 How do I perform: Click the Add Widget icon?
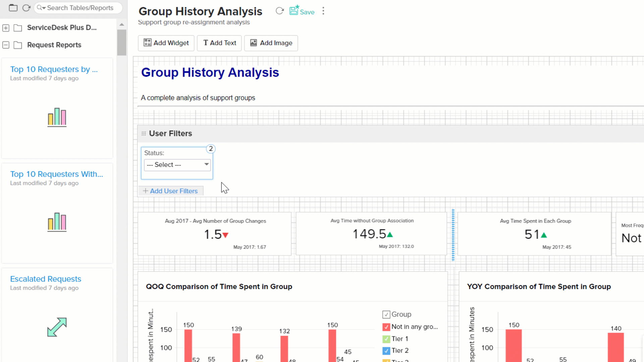(x=147, y=43)
